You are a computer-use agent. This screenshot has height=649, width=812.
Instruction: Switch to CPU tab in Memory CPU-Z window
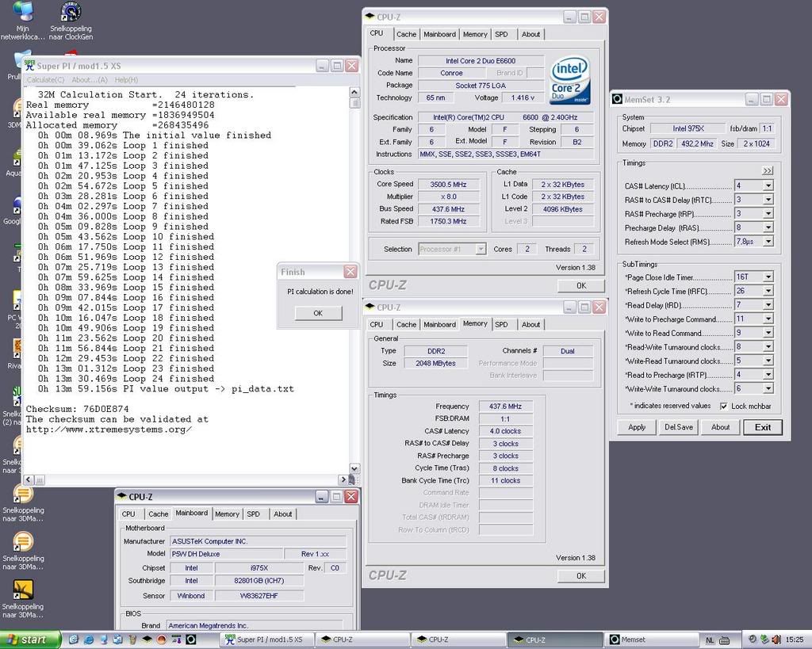click(377, 325)
